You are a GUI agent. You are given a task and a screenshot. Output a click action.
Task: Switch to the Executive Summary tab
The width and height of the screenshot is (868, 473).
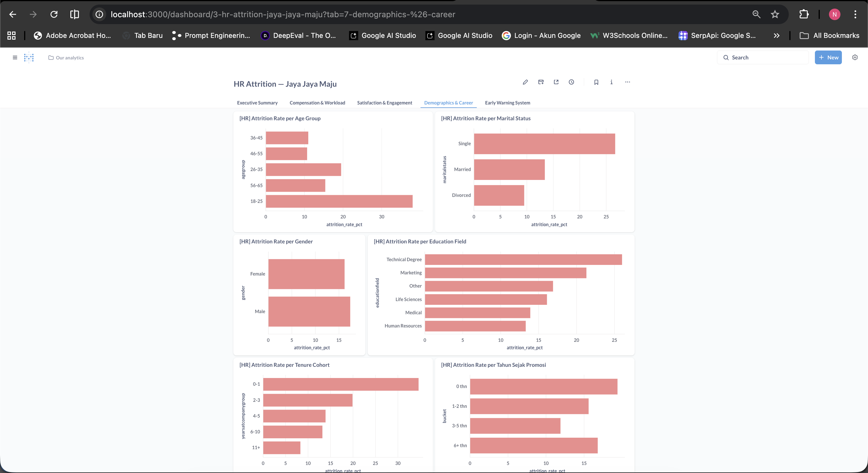click(x=257, y=103)
